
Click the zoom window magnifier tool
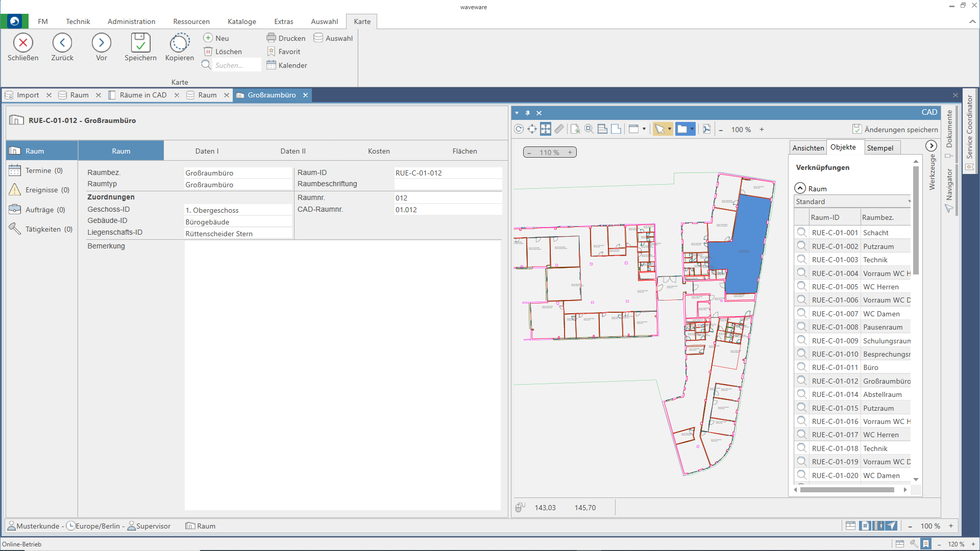coord(589,129)
